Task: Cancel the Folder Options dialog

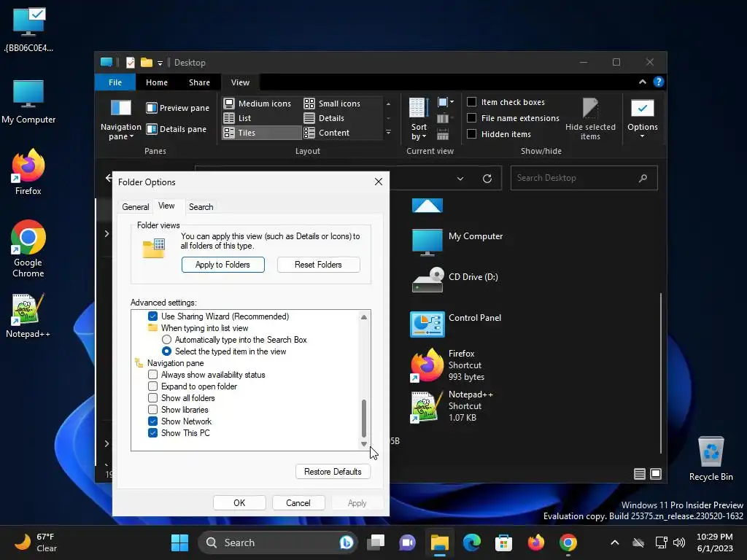Action: 298,503
